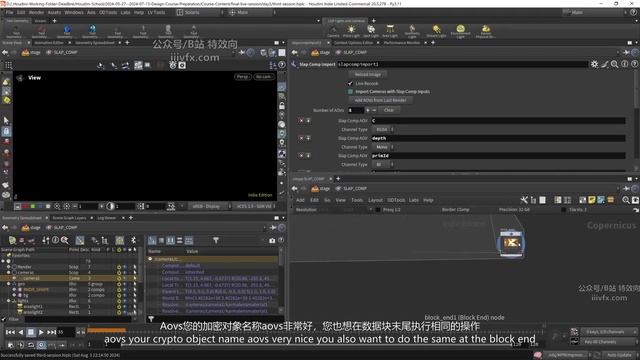
Task: Play animation forward
Action: tap(41, 332)
